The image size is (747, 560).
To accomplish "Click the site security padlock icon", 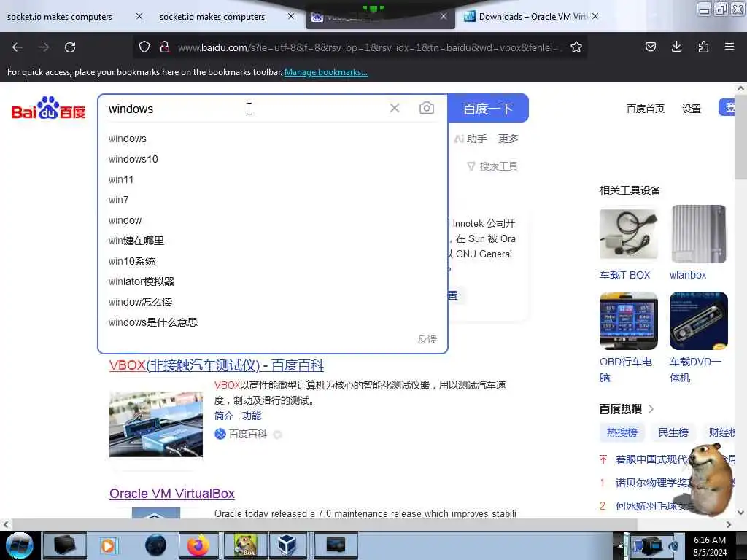I will pos(165,47).
